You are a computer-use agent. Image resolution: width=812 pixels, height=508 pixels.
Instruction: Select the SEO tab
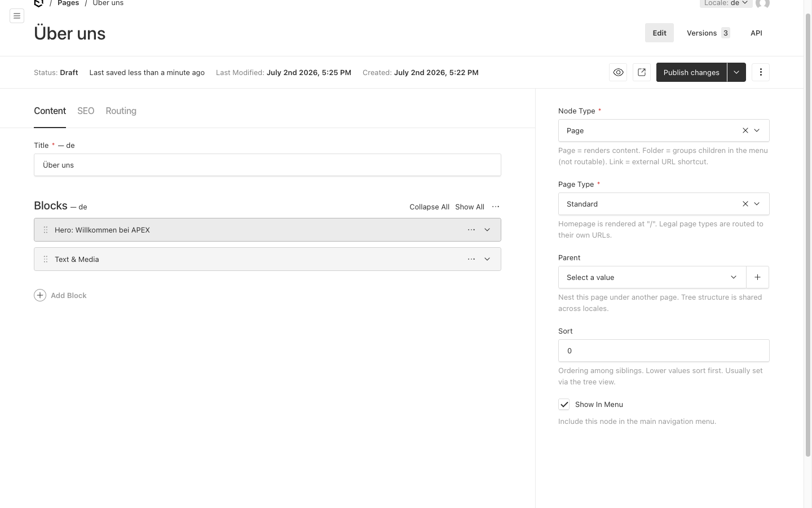click(x=86, y=111)
